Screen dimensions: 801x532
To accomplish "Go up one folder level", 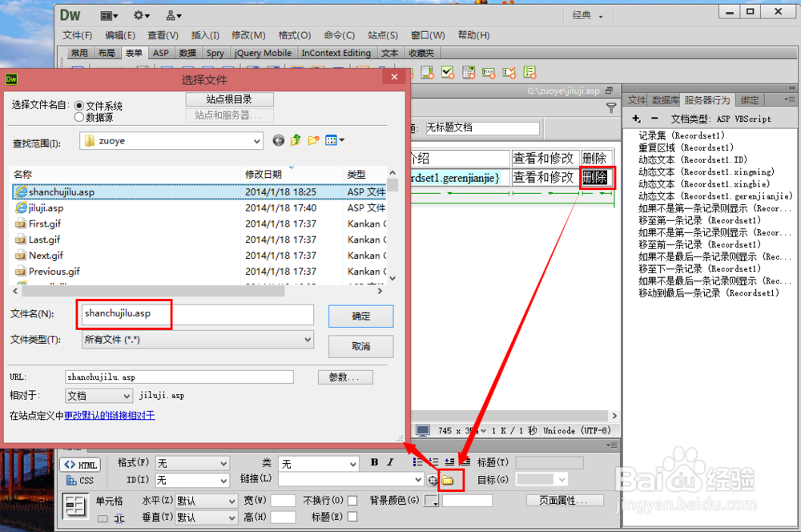I will [296, 140].
